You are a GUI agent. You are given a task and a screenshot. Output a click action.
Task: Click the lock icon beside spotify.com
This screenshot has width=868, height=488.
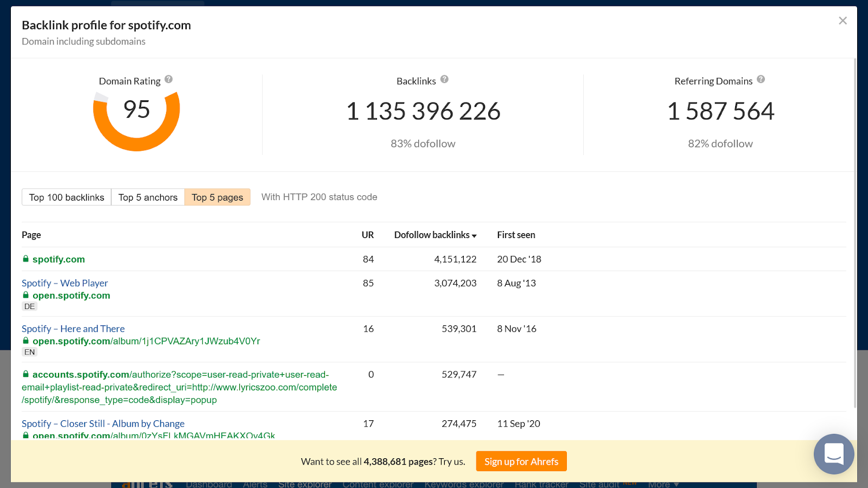25,259
